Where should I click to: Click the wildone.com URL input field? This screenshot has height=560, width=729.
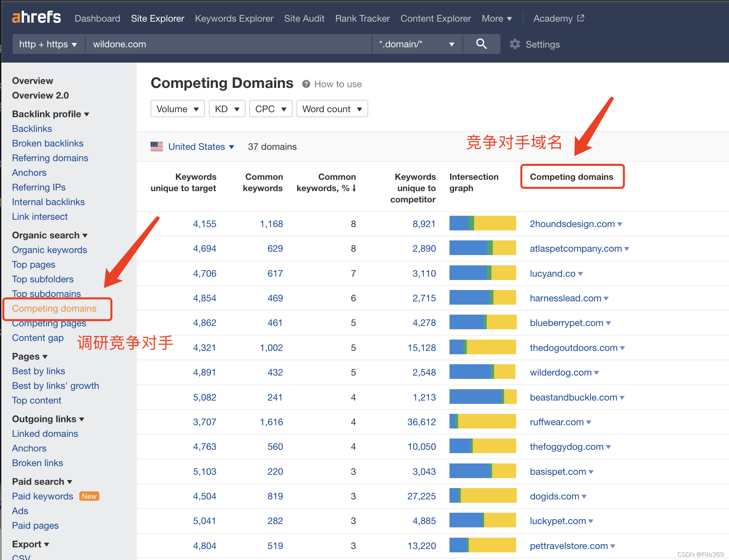point(228,44)
